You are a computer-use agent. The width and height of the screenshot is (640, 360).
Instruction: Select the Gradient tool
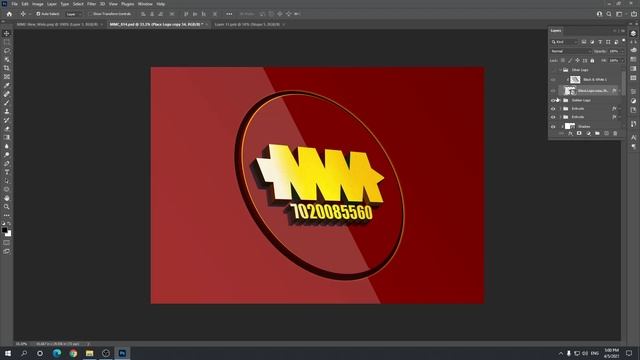click(7, 138)
